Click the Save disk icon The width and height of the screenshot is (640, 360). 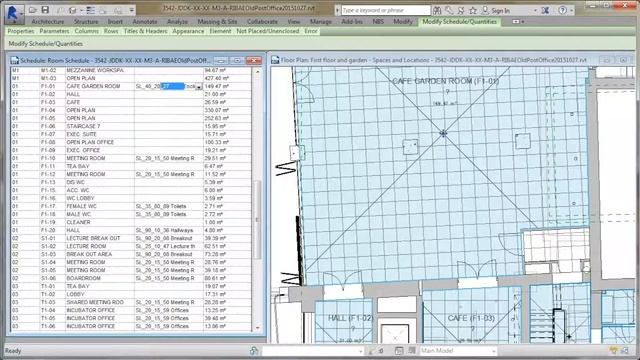point(45,10)
